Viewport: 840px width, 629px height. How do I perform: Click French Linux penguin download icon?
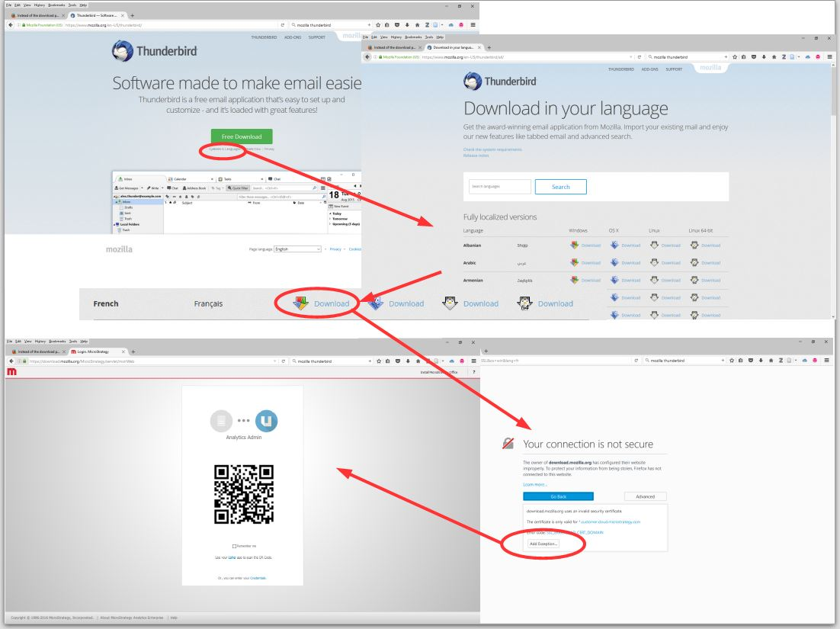point(450,303)
